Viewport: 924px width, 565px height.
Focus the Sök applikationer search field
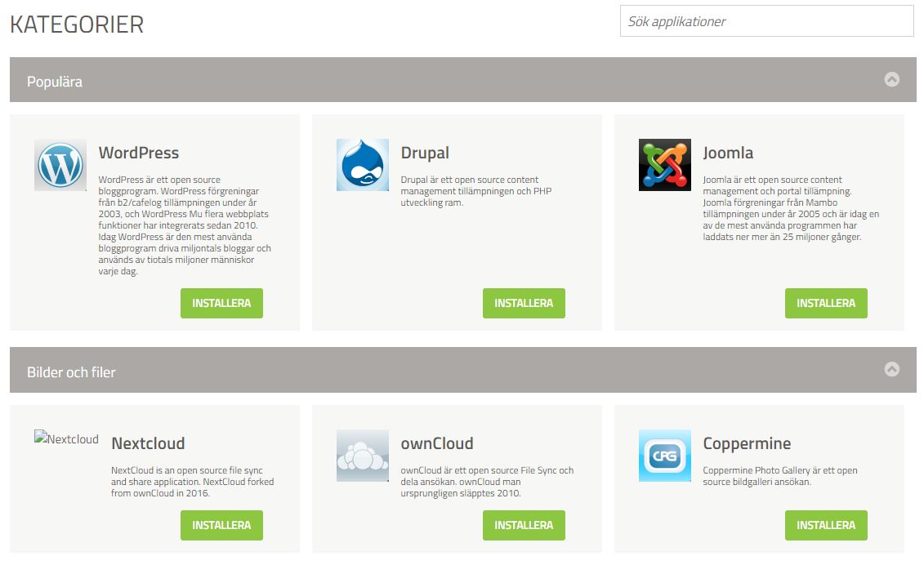(x=766, y=21)
